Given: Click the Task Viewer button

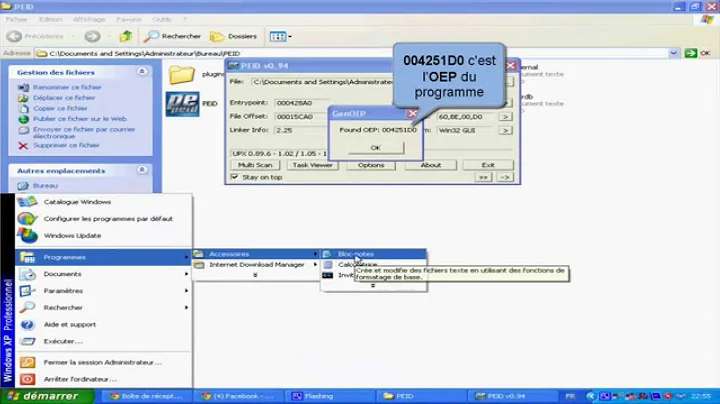Looking at the screenshot, I should click(x=312, y=165).
